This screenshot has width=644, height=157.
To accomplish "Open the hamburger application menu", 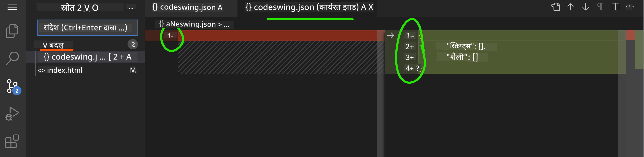I will click(12, 7).
